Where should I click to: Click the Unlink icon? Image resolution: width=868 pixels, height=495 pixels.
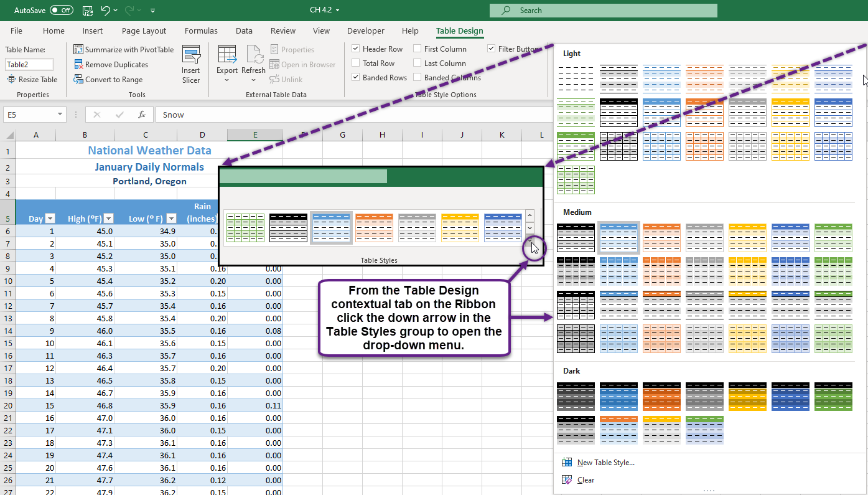click(274, 80)
